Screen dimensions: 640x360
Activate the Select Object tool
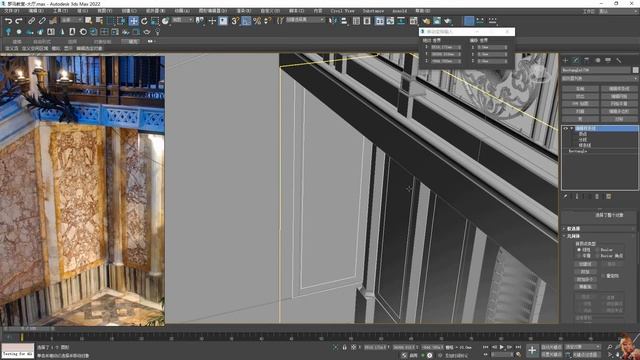click(x=89, y=20)
